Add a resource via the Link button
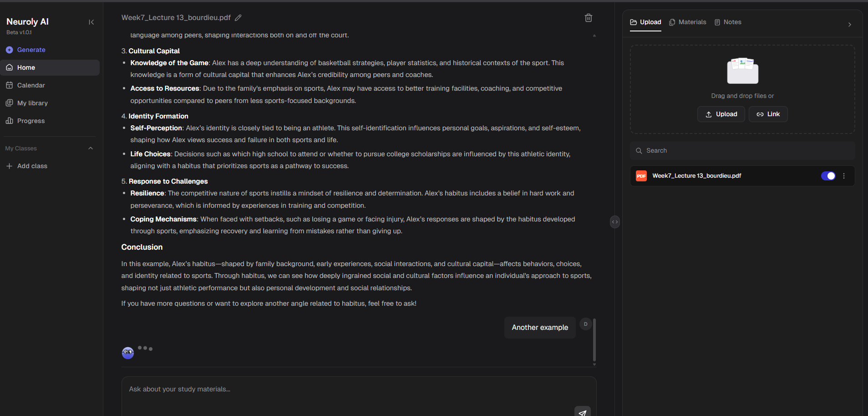 pos(768,114)
